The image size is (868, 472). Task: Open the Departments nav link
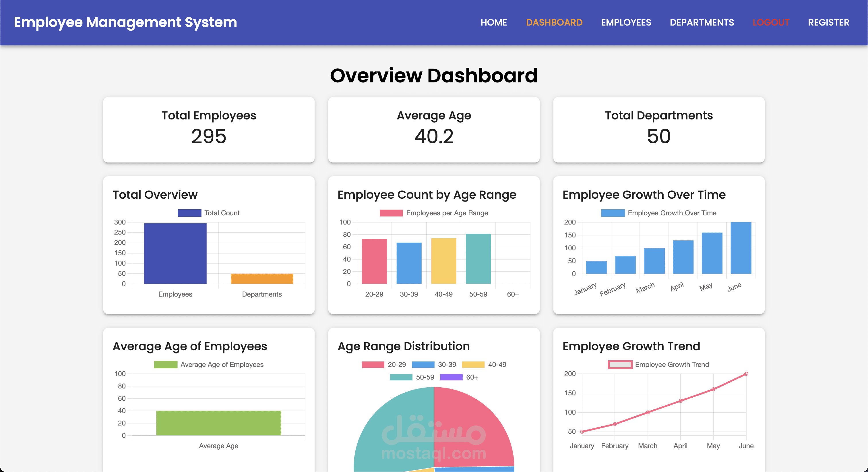coord(702,23)
